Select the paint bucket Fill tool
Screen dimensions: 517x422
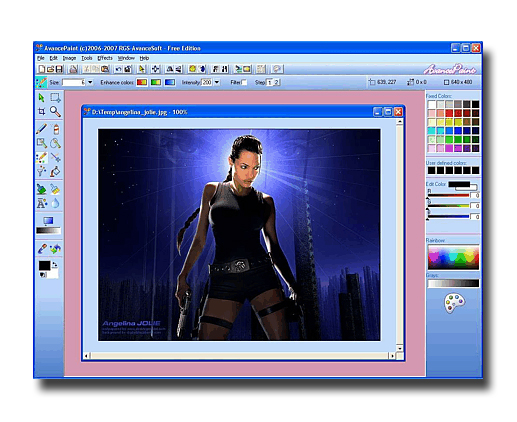point(55,172)
